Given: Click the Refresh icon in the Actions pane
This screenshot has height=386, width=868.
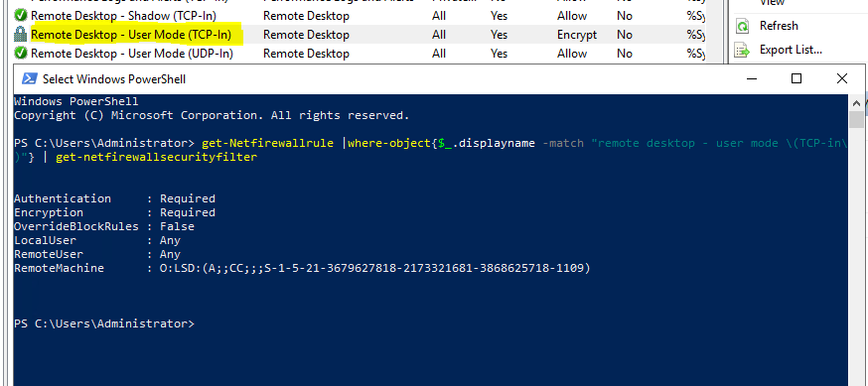Looking at the screenshot, I should [742, 26].
